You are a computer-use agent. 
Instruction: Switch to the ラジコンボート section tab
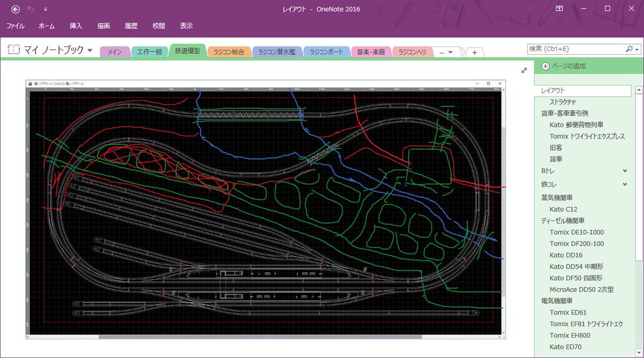(327, 52)
